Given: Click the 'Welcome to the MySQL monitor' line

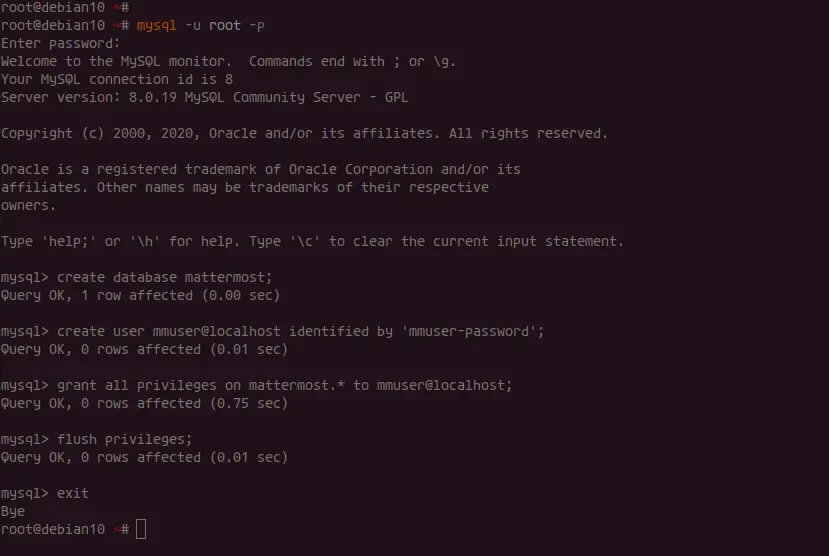Looking at the screenshot, I should coord(228,61).
